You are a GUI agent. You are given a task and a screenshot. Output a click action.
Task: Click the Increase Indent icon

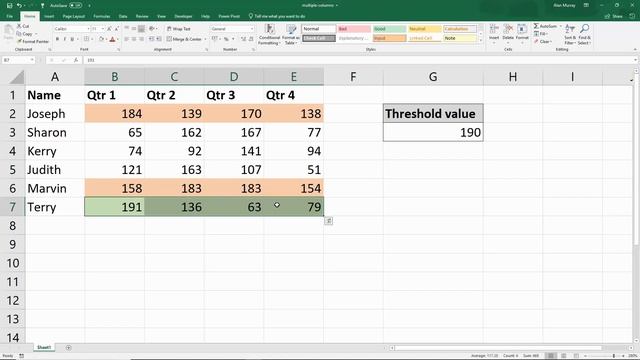[159, 39]
